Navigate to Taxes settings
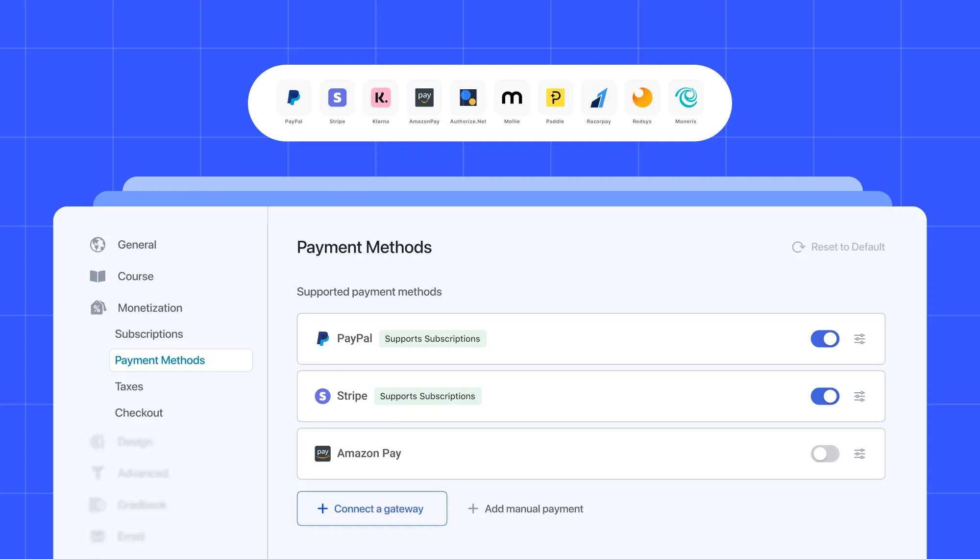This screenshot has height=559, width=980. click(129, 386)
